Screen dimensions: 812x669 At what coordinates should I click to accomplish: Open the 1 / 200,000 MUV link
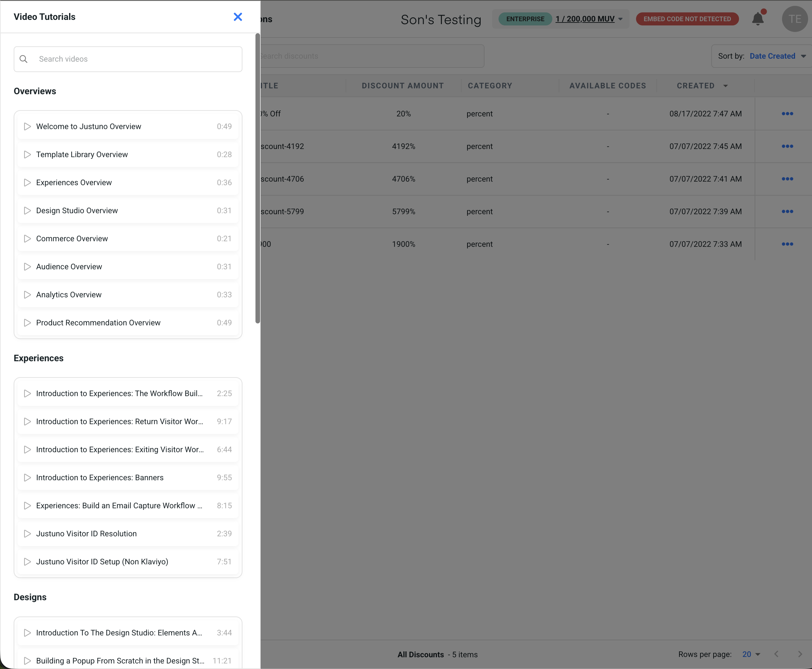click(x=585, y=19)
